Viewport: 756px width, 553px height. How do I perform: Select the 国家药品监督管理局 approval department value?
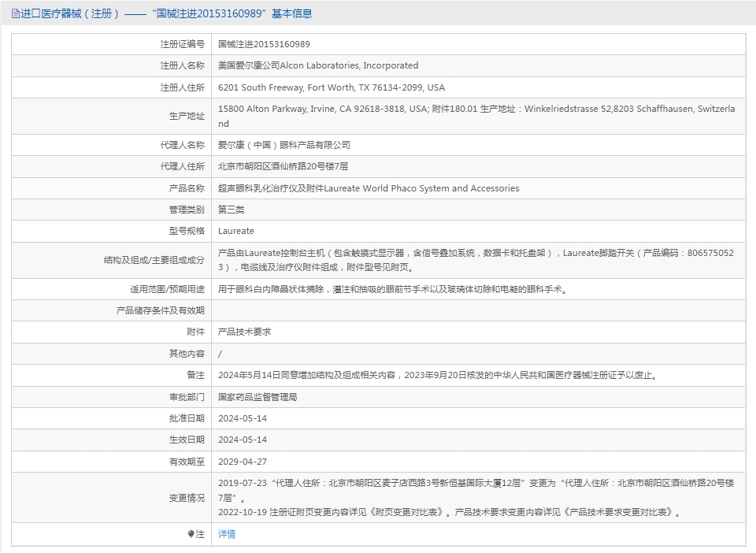258,397
